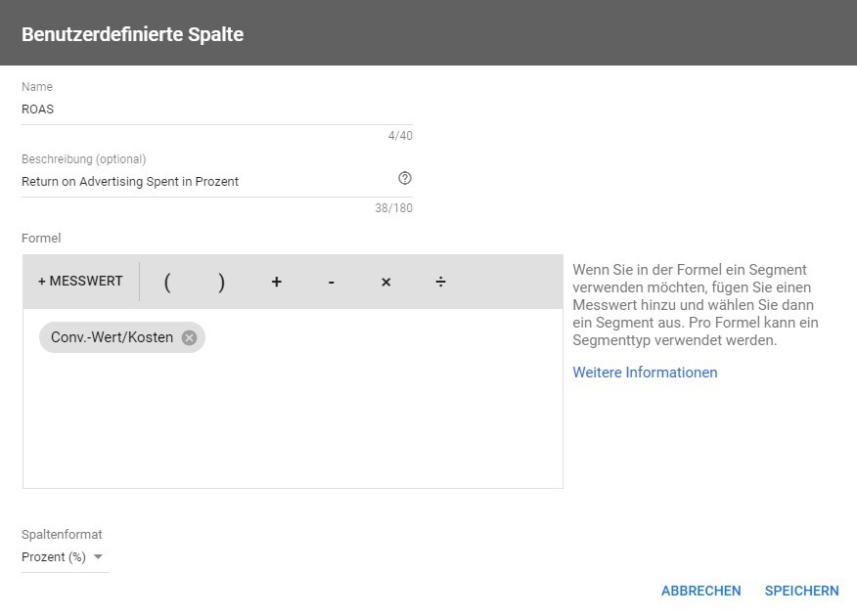Add the minus operator to the formula
This screenshot has height=616, width=857.
tap(332, 282)
